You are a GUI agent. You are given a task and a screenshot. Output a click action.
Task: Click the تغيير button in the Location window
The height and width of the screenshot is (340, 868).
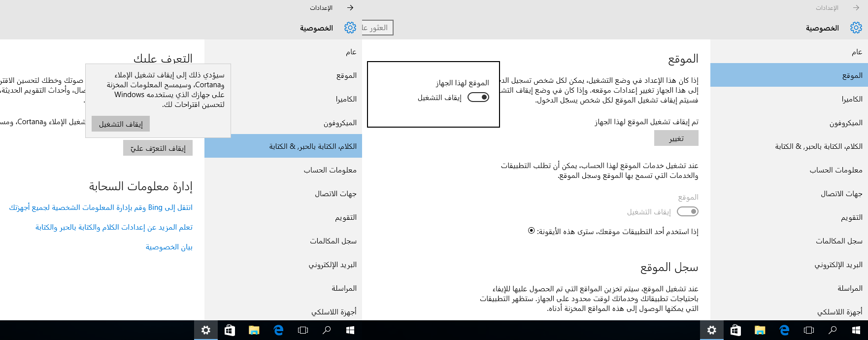[676, 138]
